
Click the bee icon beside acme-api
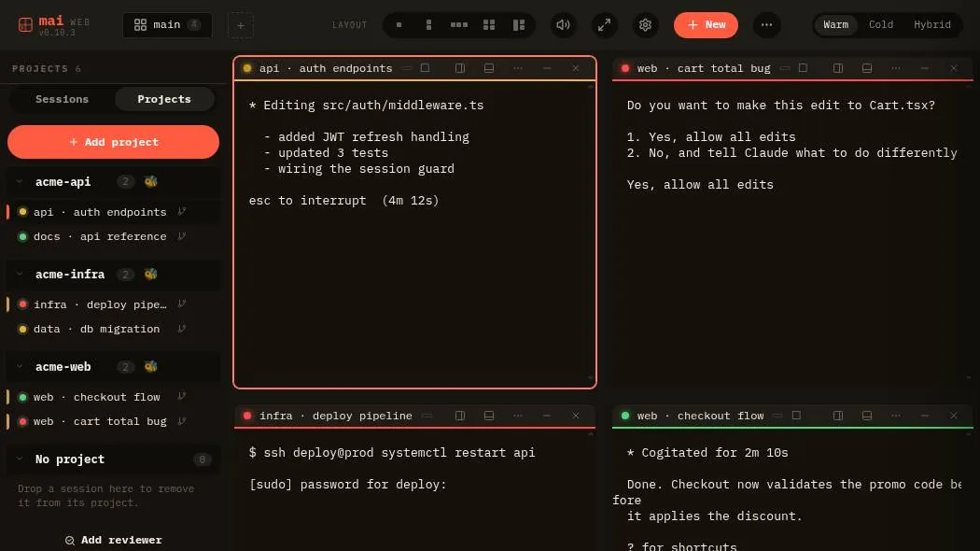(150, 181)
